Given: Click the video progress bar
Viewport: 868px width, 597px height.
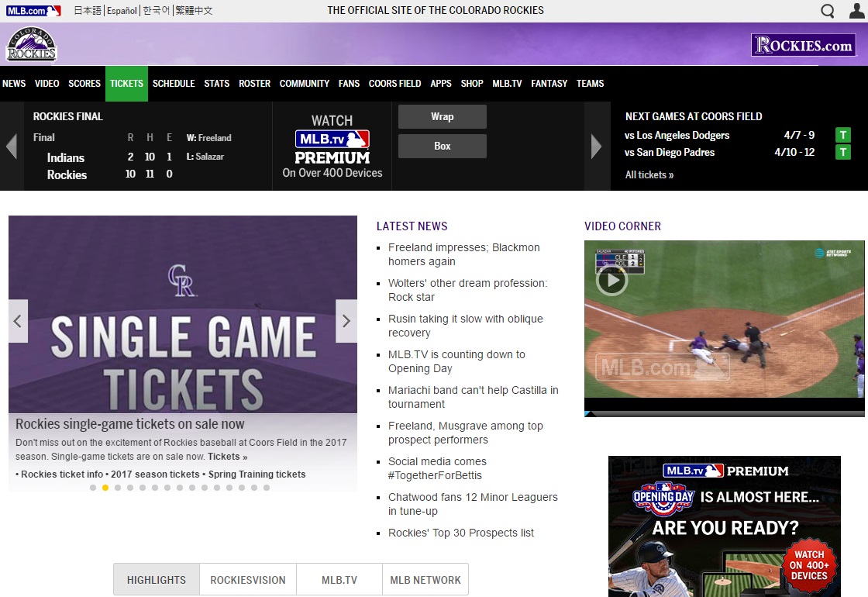Looking at the screenshot, I should pos(724,414).
